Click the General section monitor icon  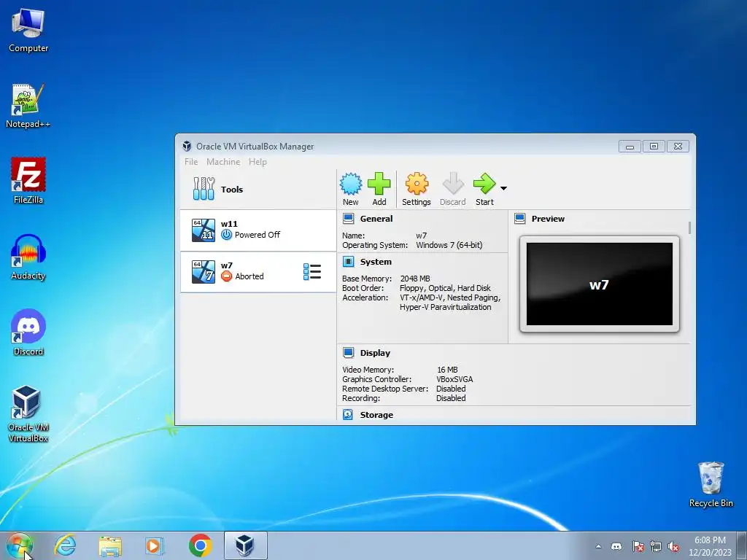pyautogui.click(x=348, y=219)
